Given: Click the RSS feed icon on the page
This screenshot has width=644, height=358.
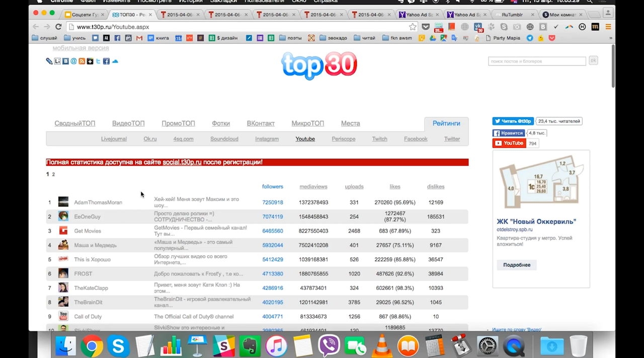Looking at the screenshot, I should point(82,61).
